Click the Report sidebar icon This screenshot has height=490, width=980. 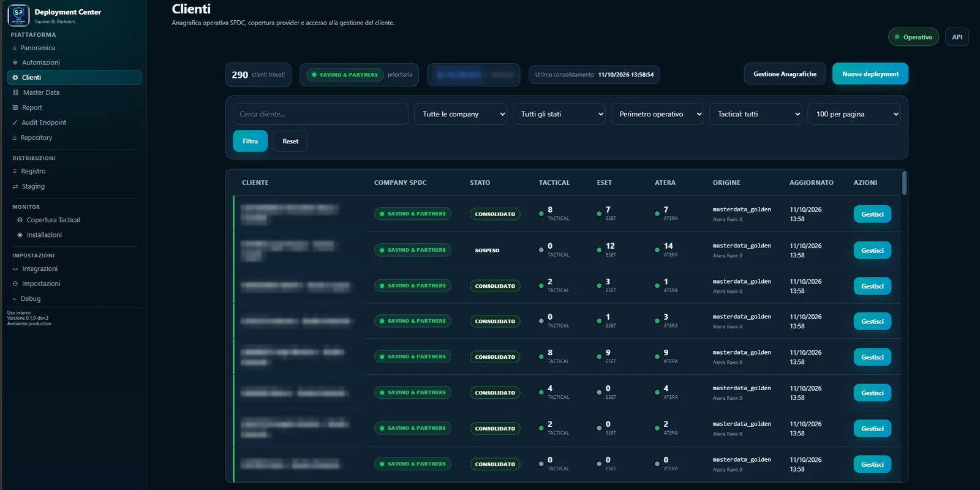click(x=15, y=108)
